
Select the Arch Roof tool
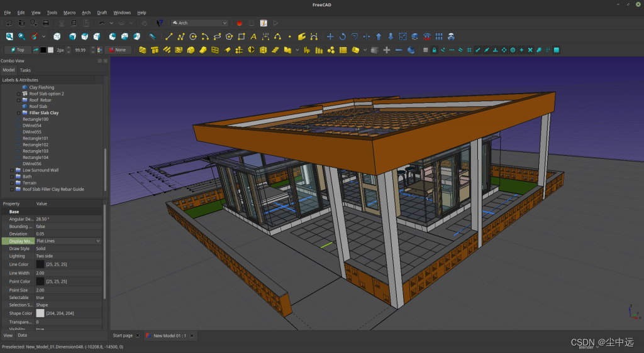coord(227,50)
